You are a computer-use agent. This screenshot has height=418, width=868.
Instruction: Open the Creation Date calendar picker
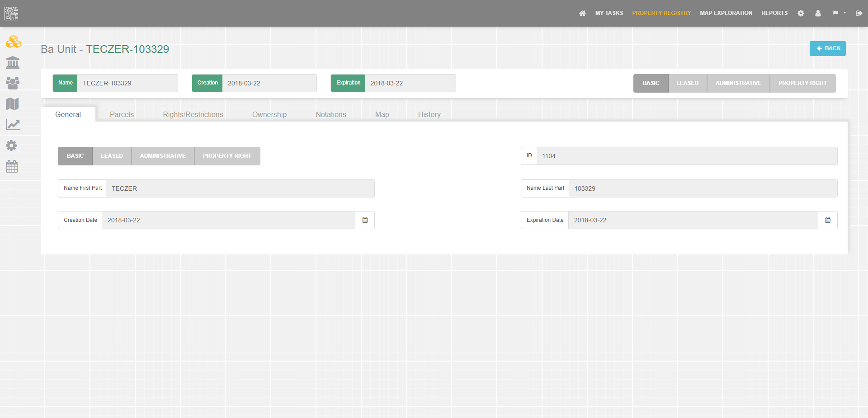365,220
